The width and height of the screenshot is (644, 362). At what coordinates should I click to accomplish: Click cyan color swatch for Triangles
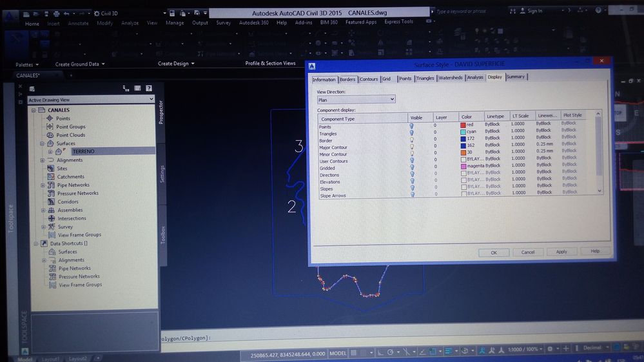(x=463, y=132)
